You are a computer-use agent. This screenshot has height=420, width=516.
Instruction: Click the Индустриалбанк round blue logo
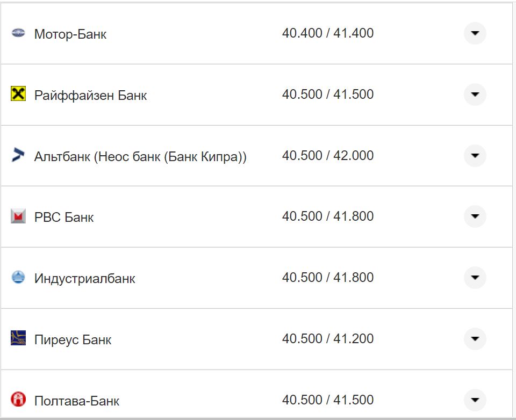pos(18,278)
